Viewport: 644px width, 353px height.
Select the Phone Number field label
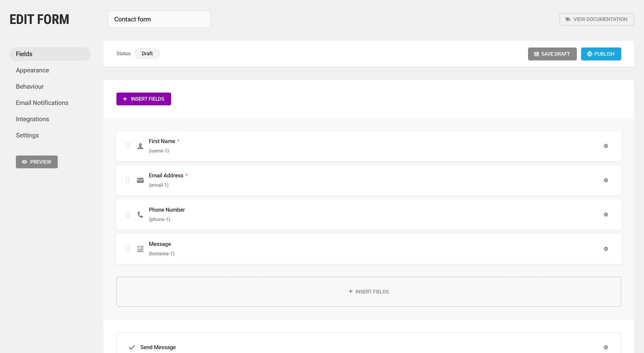coord(167,210)
